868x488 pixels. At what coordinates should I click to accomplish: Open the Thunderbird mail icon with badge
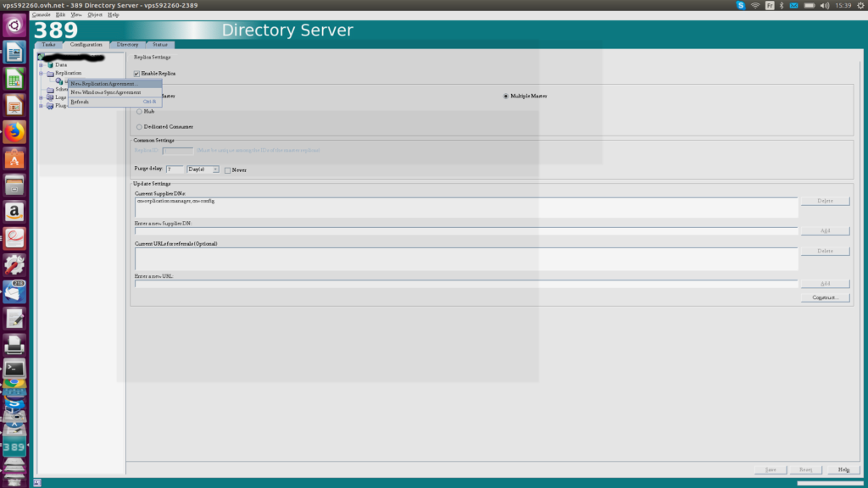coord(14,291)
